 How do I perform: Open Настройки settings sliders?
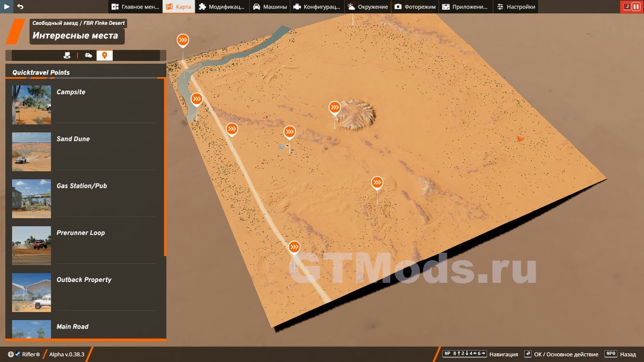click(x=515, y=7)
